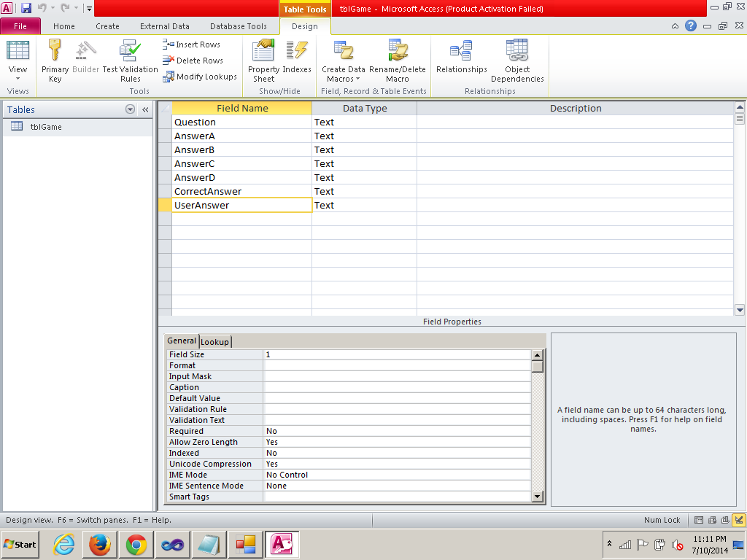Open Tables navigation pane dropdown menu
This screenshot has height=560, width=747.
pos(131,109)
